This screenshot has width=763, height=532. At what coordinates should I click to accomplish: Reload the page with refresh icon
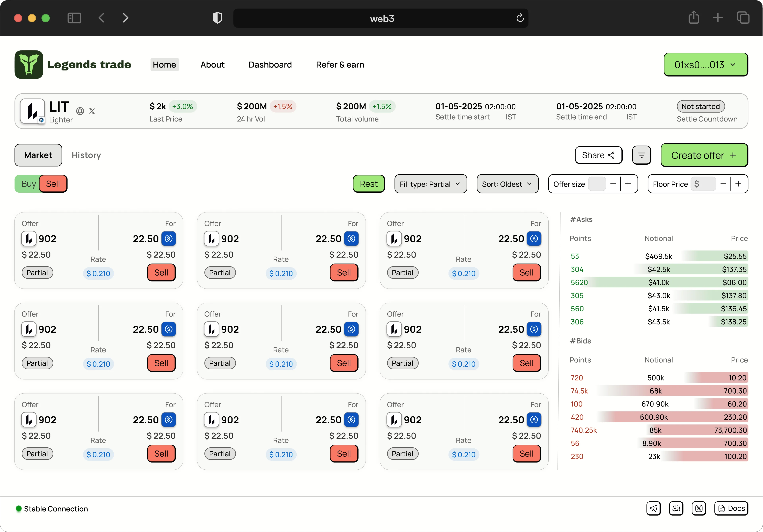tap(520, 18)
